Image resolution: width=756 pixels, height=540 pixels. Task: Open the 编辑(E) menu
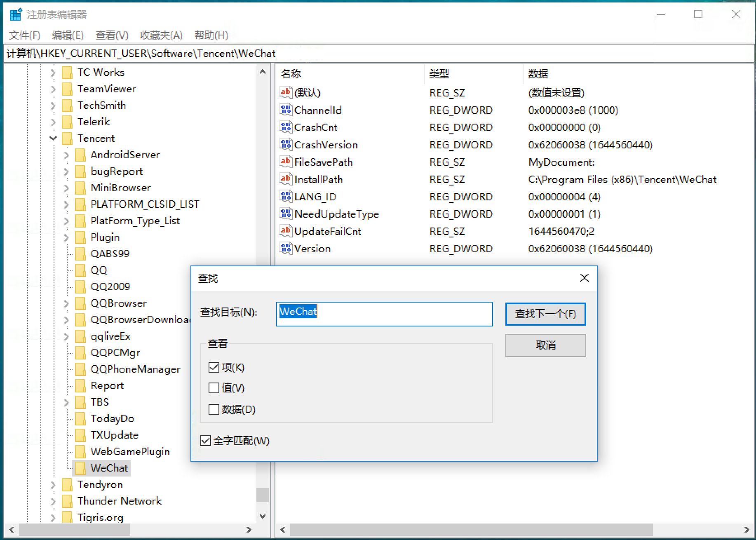point(68,35)
